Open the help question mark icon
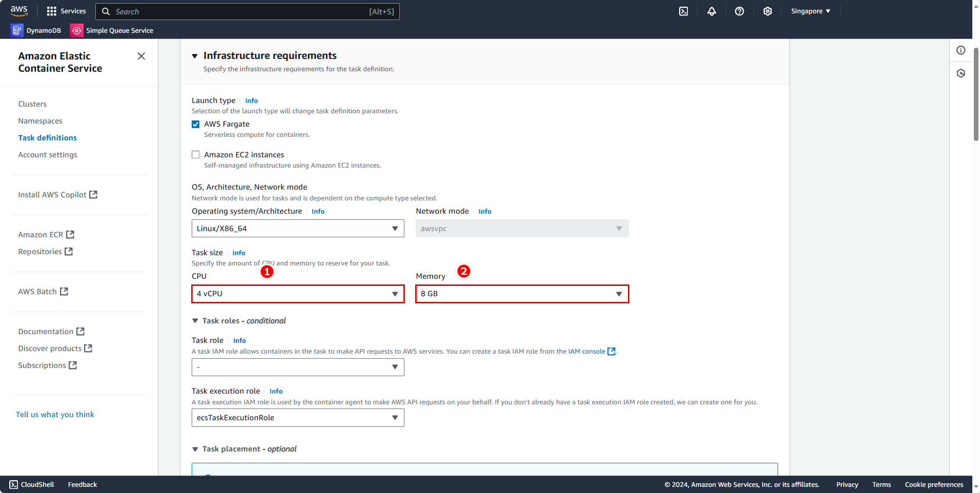The height and width of the screenshot is (493, 980). tap(739, 11)
